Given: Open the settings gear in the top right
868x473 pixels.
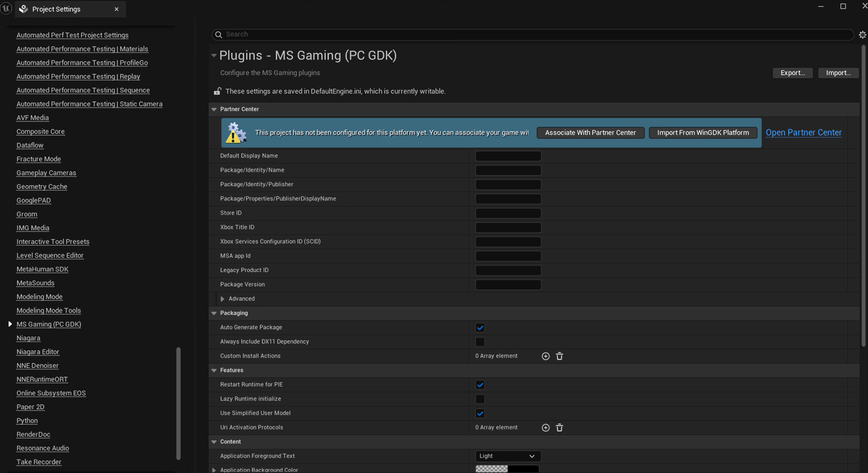Looking at the screenshot, I should 863,35.
